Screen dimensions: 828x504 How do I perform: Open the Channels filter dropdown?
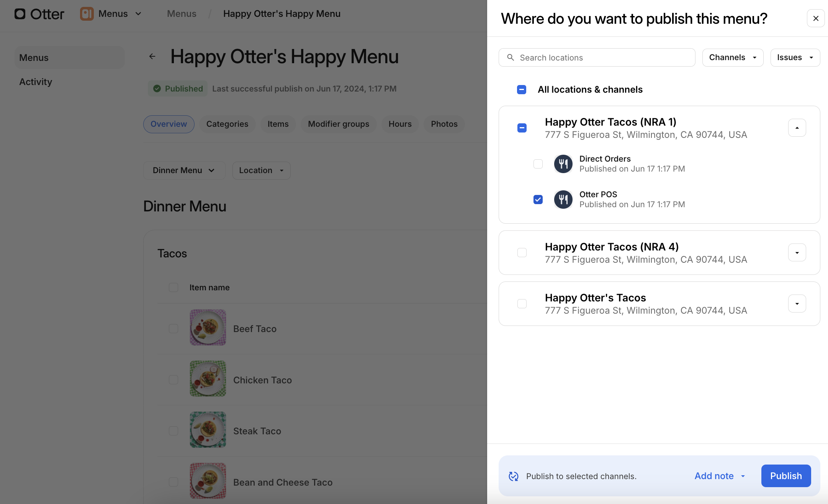coord(732,57)
